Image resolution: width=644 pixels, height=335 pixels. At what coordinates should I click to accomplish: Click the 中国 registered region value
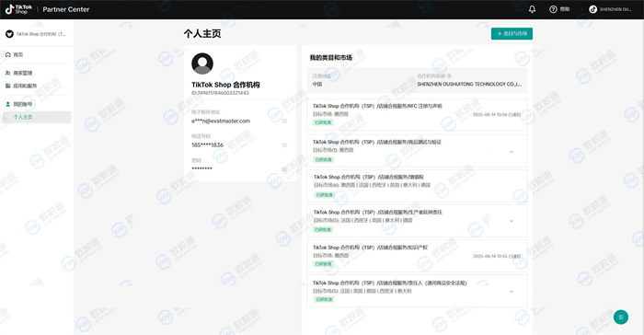point(317,84)
